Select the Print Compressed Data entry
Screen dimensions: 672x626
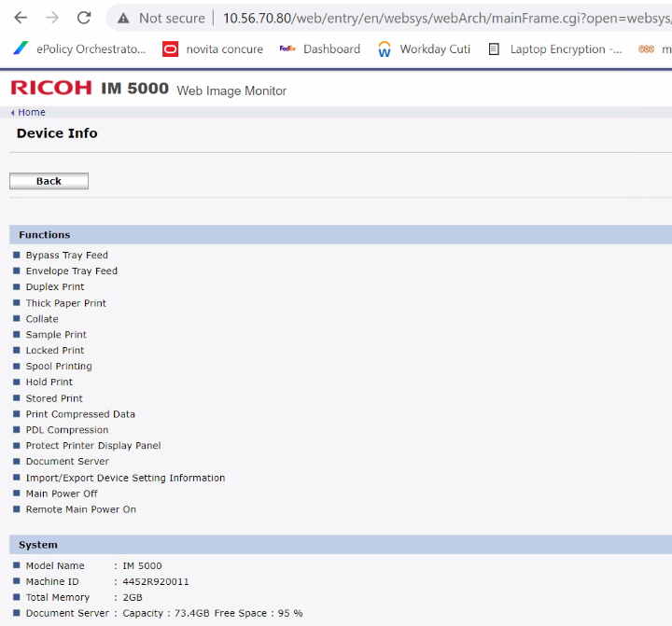click(x=80, y=414)
